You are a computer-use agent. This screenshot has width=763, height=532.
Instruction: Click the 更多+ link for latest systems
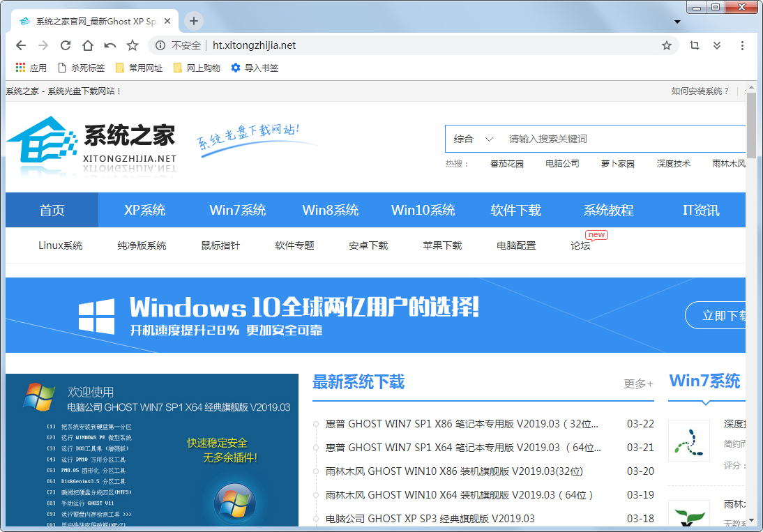638,383
